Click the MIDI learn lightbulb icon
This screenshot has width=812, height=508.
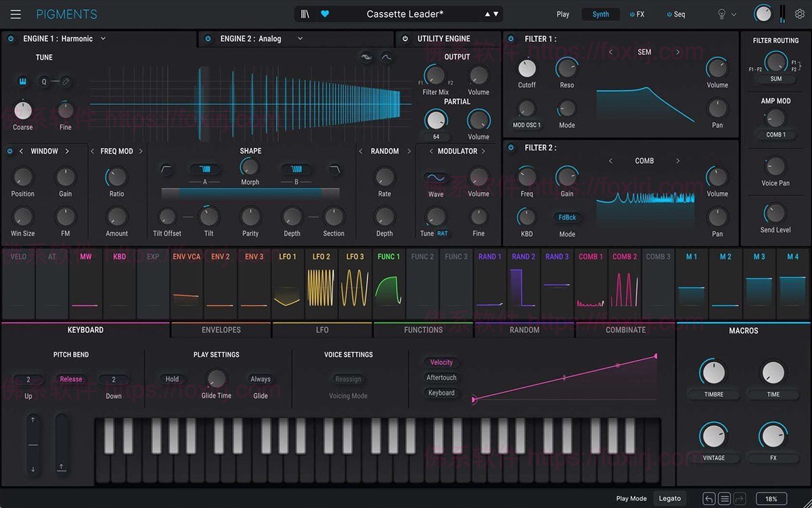(x=722, y=14)
